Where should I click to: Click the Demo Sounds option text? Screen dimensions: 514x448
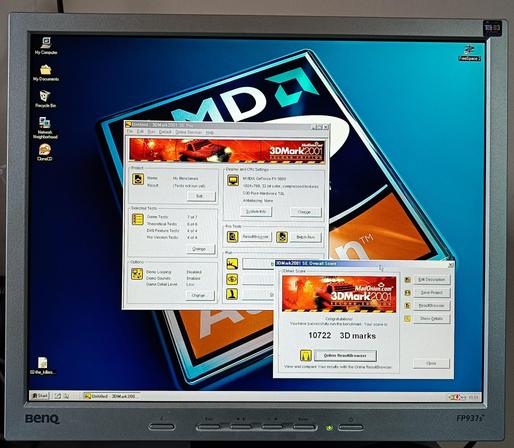pos(158,278)
